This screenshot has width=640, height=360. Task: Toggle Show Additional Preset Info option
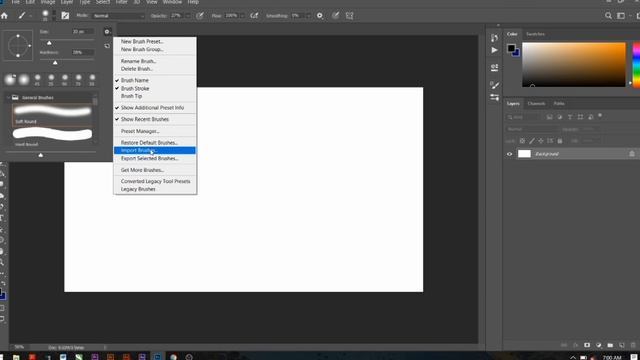click(152, 108)
